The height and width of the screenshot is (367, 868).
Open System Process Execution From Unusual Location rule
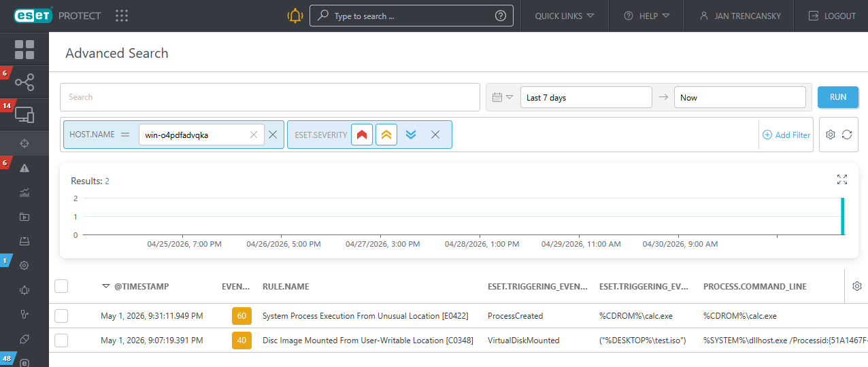pos(365,315)
